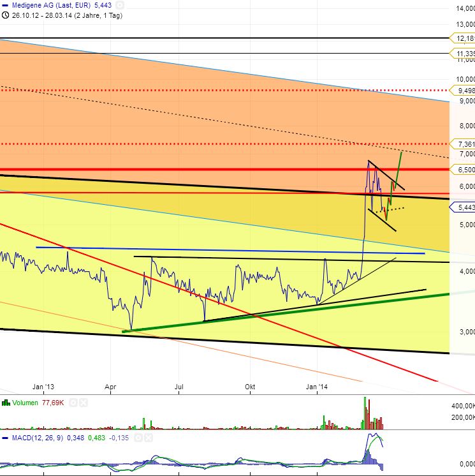The image size is (475, 476).
Task: Click the Jan '14 time axis label
Action: coord(317,387)
